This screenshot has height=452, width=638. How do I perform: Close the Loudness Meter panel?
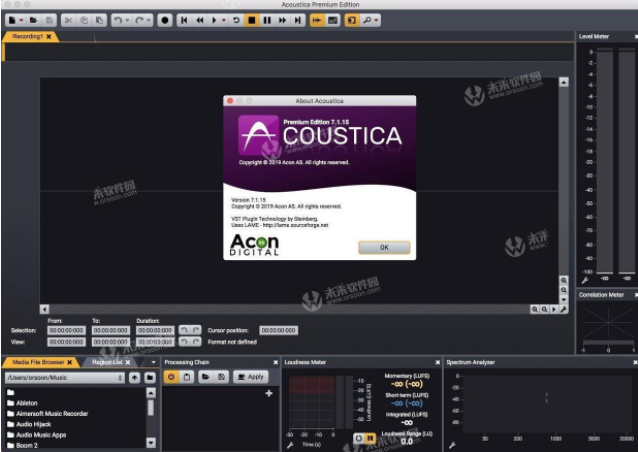(438, 362)
